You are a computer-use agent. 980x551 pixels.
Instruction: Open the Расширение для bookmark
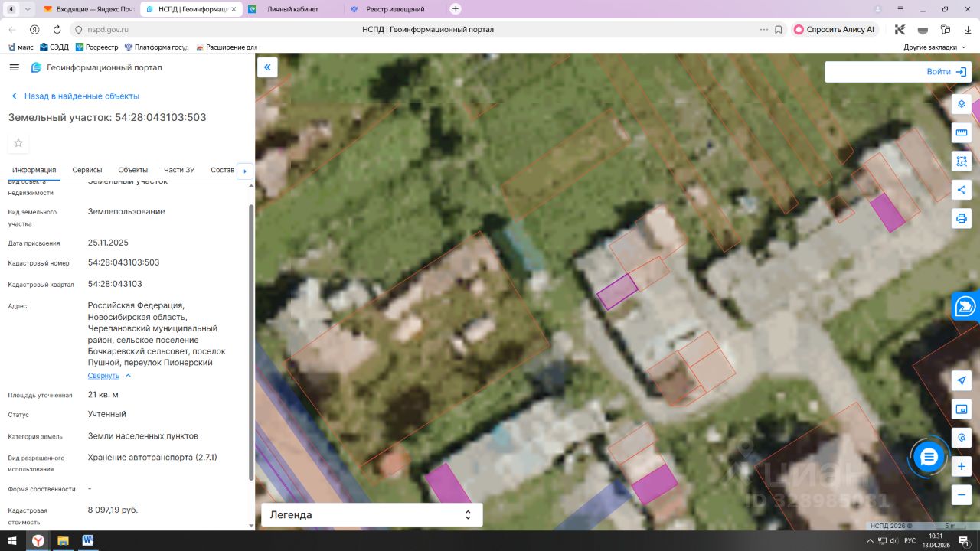pos(227,47)
